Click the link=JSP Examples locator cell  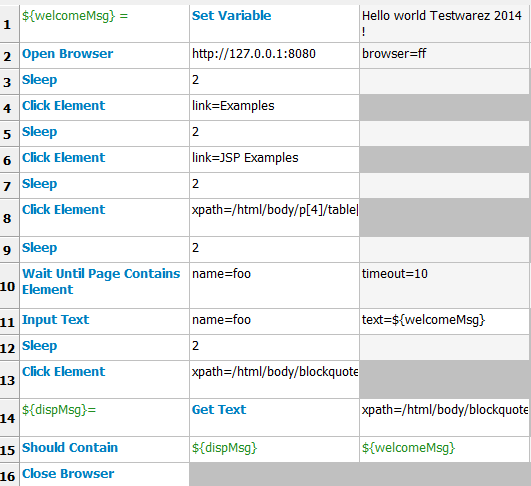274,160
